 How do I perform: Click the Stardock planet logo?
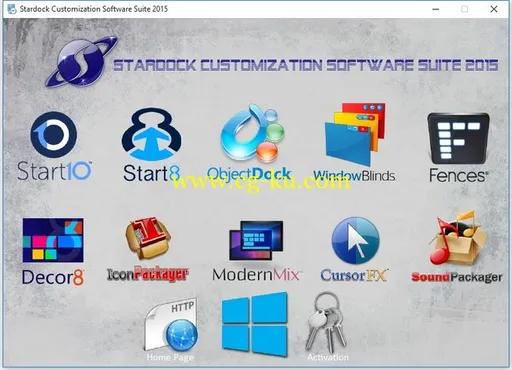click(81, 62)
